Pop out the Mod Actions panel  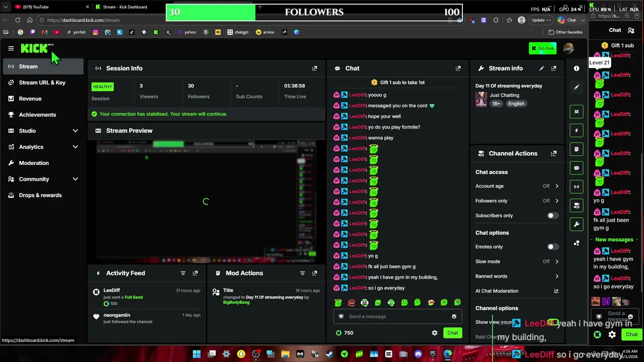click(314, 273)
